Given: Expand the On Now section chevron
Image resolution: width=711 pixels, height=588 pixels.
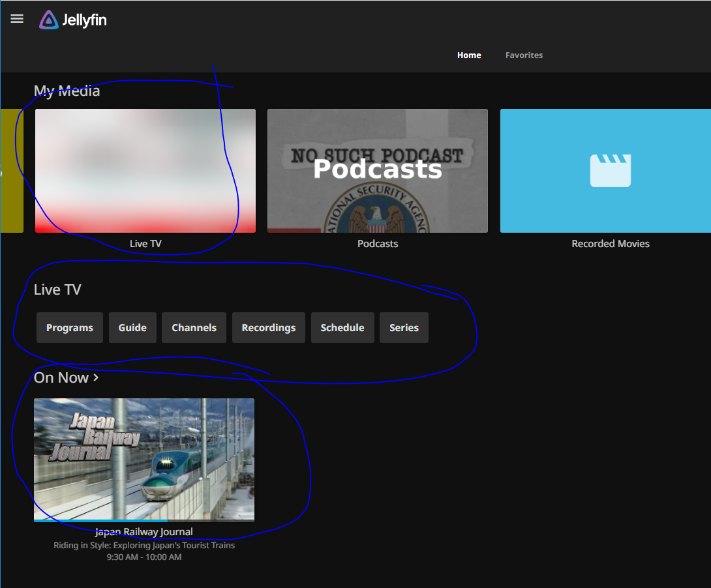Looking at the screenshot, I should [96, 377].
